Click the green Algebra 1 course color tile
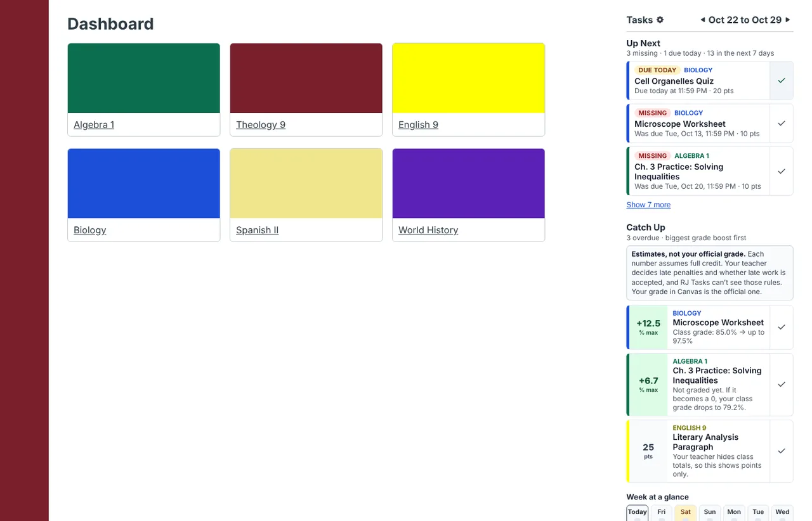This screenshot has width=812, height=521. (x=144, y=78)
